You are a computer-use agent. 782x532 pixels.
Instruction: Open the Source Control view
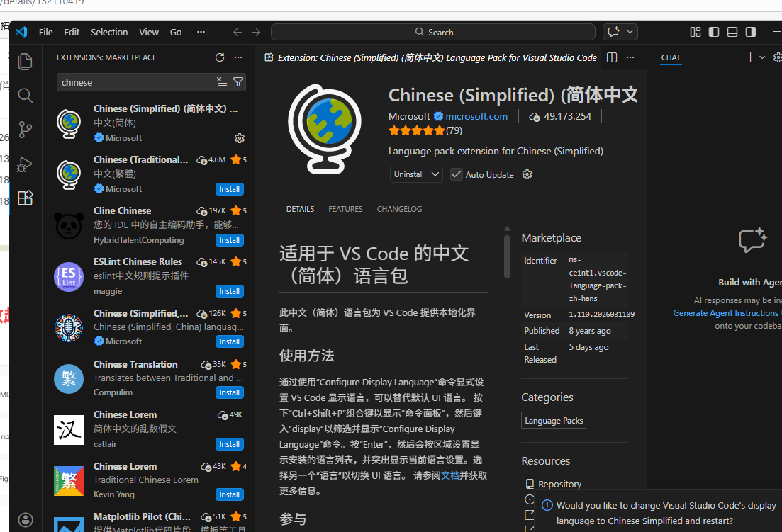point(25,130)
